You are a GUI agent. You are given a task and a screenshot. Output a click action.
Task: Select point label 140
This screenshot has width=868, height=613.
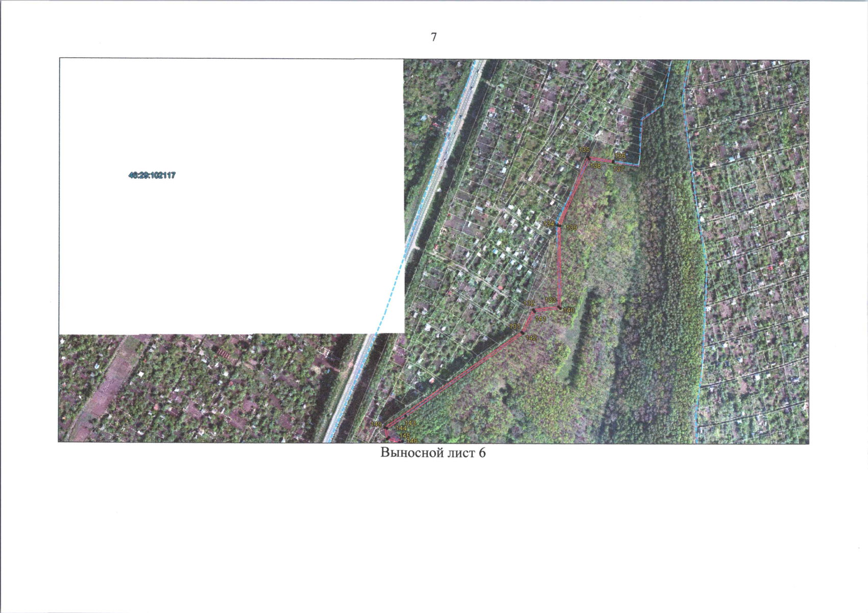(569, 310)
